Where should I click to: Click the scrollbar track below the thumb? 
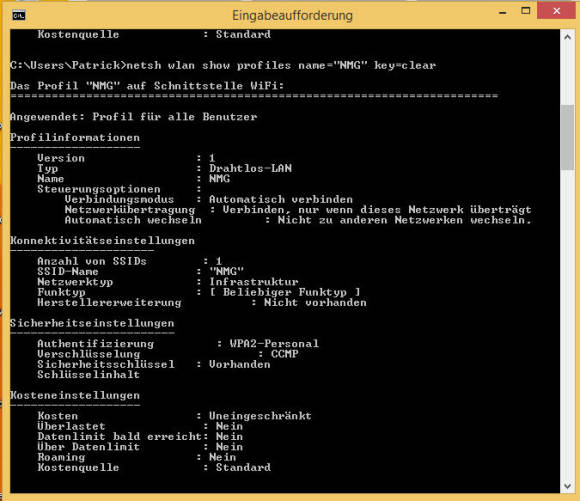click(x=567, y=325)
